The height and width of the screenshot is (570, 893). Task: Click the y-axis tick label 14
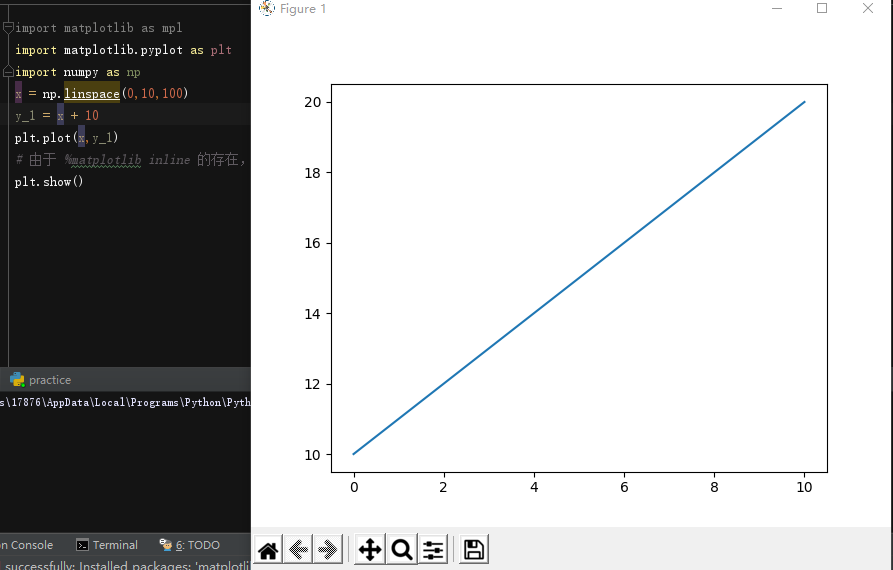pos(313,314)
